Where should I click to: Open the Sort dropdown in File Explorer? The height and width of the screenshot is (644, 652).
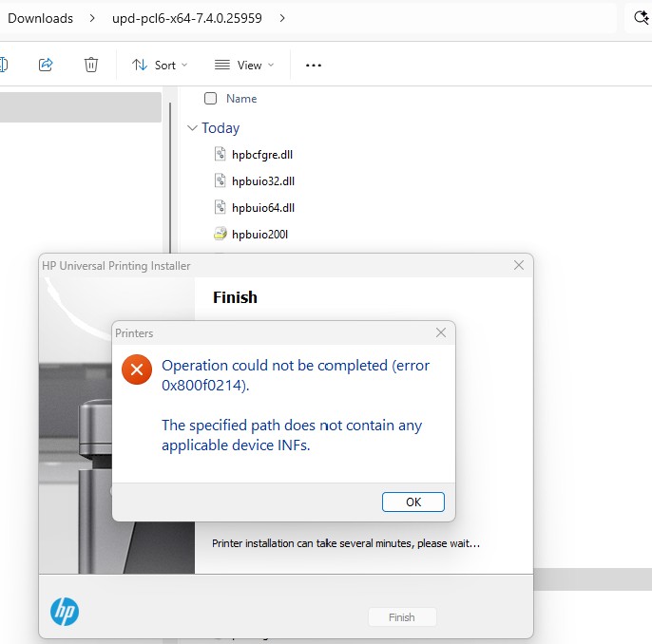(160, 66)
